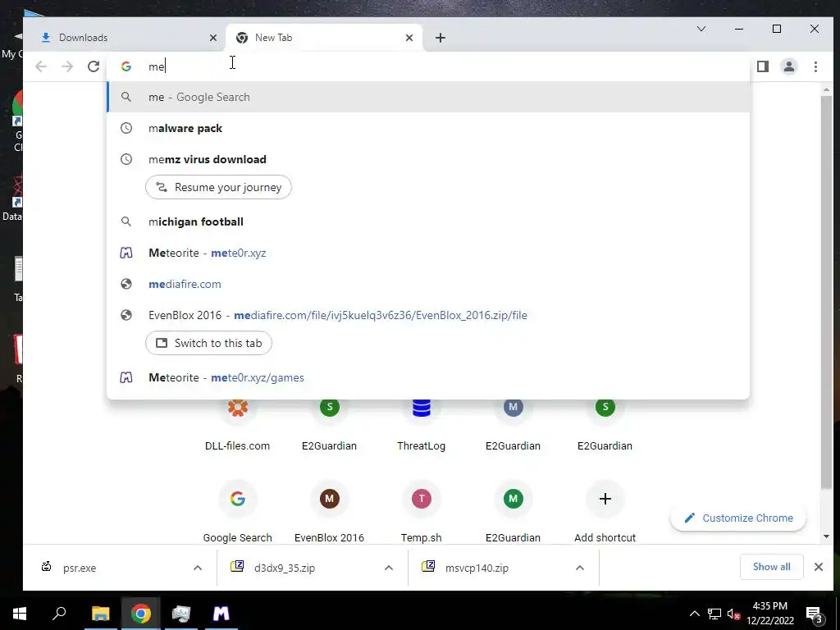This screenshot has height=630, width=840.
Task: Open the Chrome three-dot menu
Action: tap(815, 66)
